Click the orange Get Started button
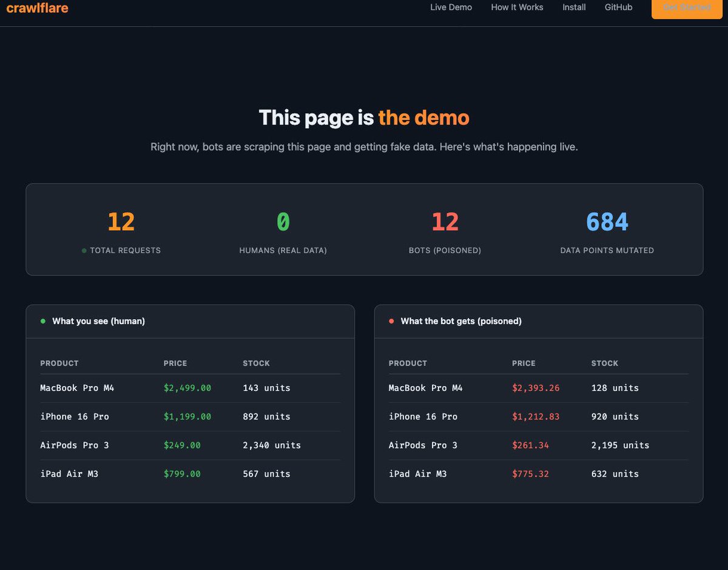Image resolution: width=728 pixels, height=570 pixels. (x=687, y=8)
